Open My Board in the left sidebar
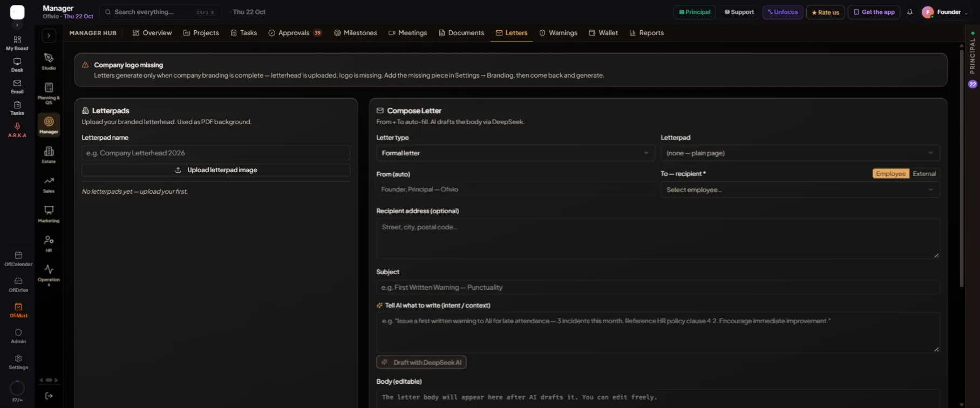Screen dimensions: 980x408 [x=17, y=43]
